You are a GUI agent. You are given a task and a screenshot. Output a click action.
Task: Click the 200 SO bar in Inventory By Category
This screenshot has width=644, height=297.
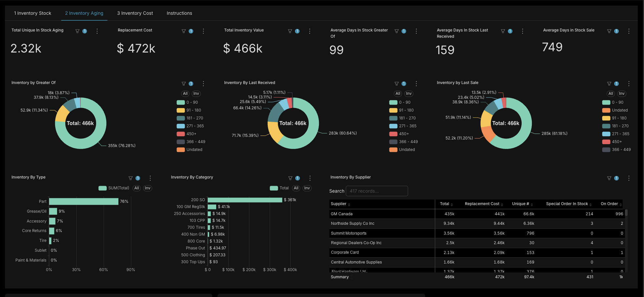point(245,200)
